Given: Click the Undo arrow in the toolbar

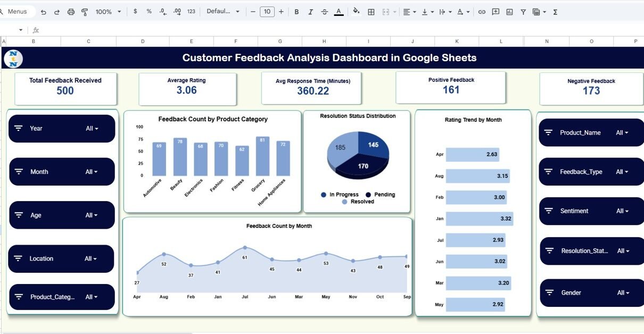Looking at the screenshot, I should click(x=43, y=12).
